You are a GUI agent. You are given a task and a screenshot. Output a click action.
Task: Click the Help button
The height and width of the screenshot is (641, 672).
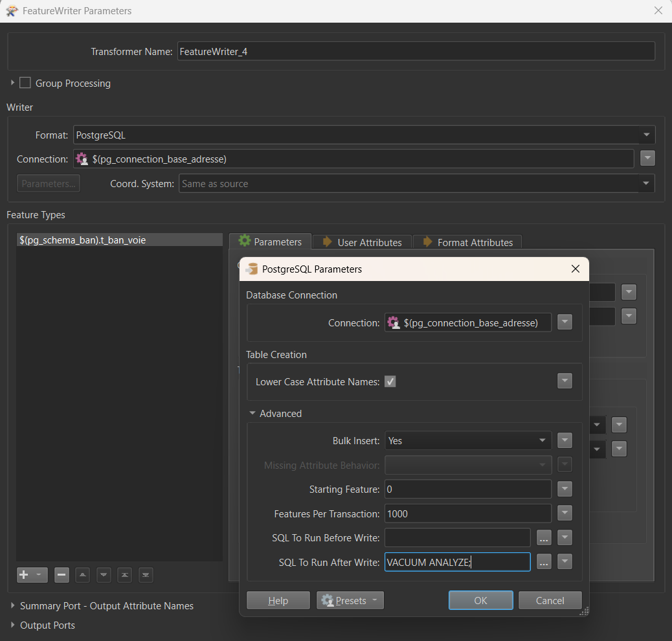click(278, 600)
